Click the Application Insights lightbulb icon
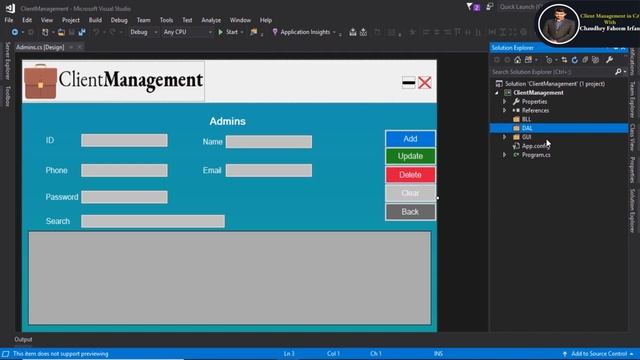This screenshot has width=640, height=360. click(275, 32)
